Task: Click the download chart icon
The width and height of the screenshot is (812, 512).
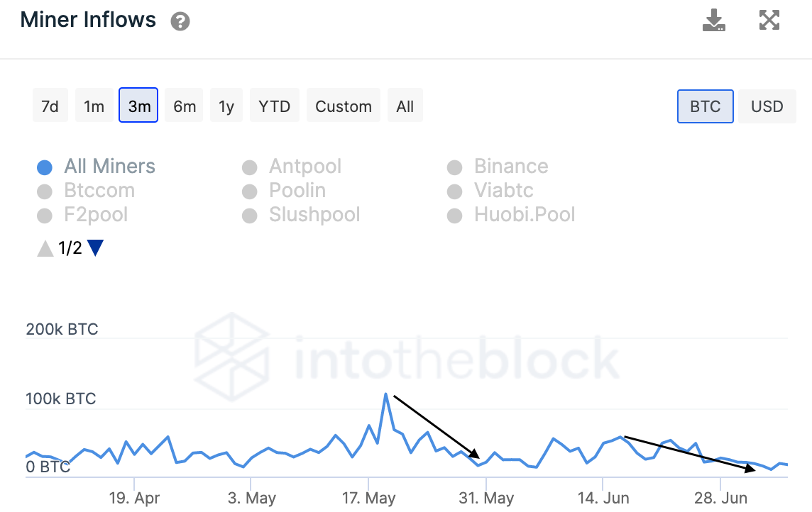Action: (x=713, y=21)
